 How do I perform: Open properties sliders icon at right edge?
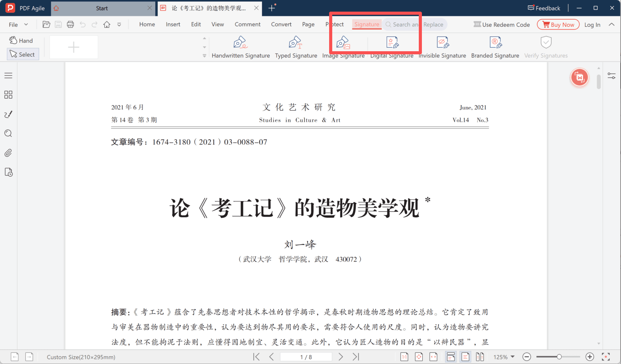[x=612, y=76]
